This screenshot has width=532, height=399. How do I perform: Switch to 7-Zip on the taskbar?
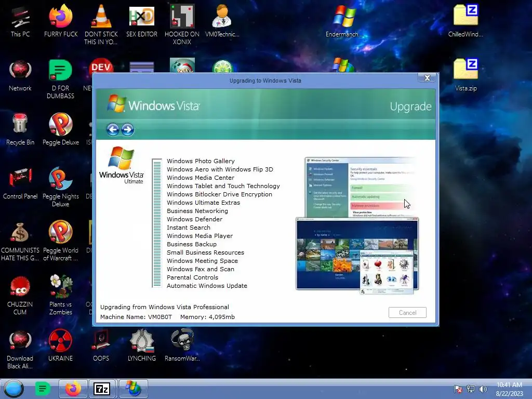pos(102,389)
